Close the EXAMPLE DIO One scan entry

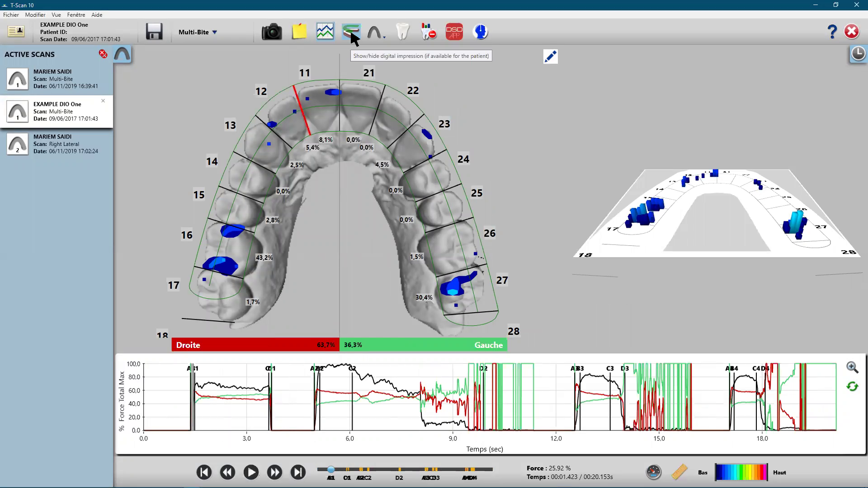pos(103,101)
